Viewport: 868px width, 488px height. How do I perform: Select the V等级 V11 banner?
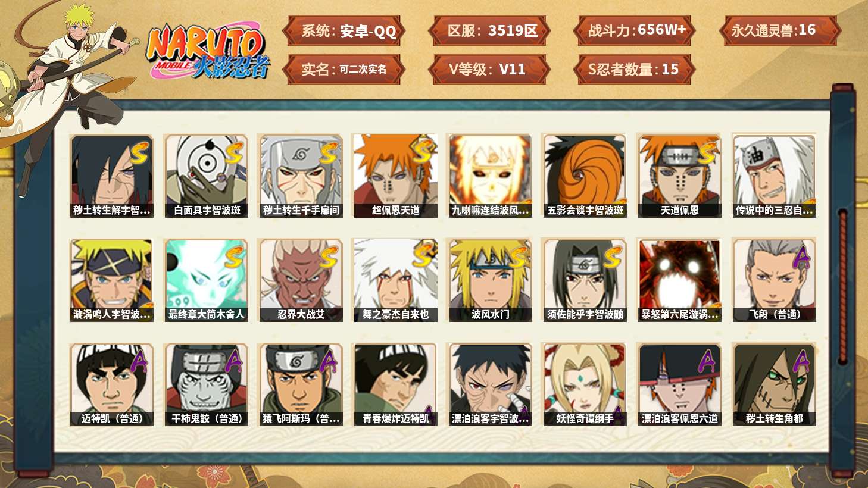[x=489, y=69]
